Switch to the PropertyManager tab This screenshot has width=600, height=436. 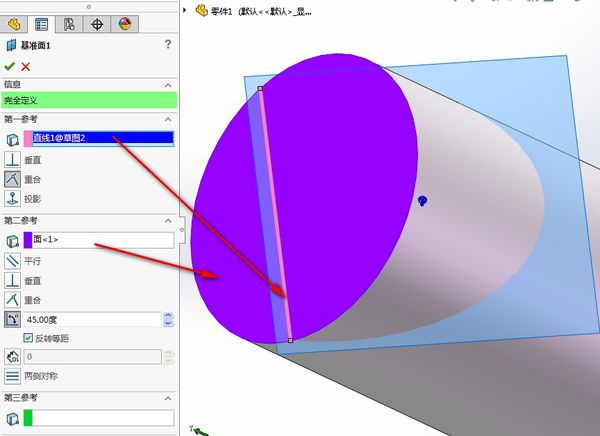(x=41, y=24)
